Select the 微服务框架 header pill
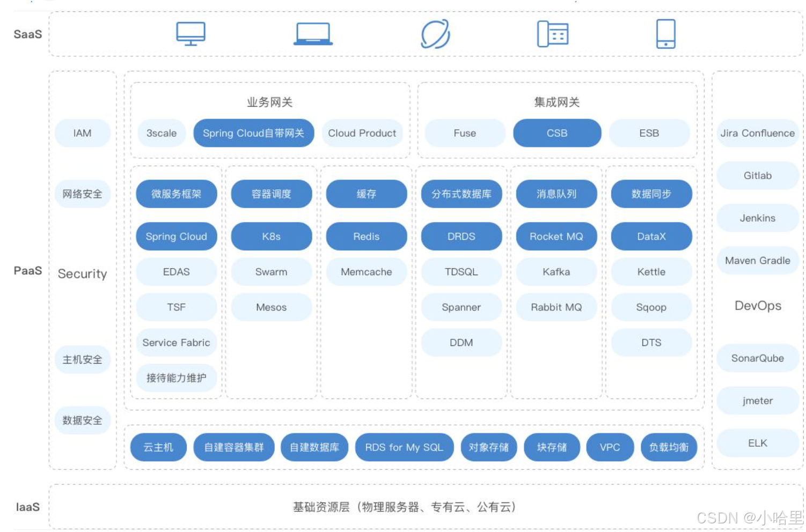Image resolution: width=806 pixels, height=532 pixels. (177, 194)
